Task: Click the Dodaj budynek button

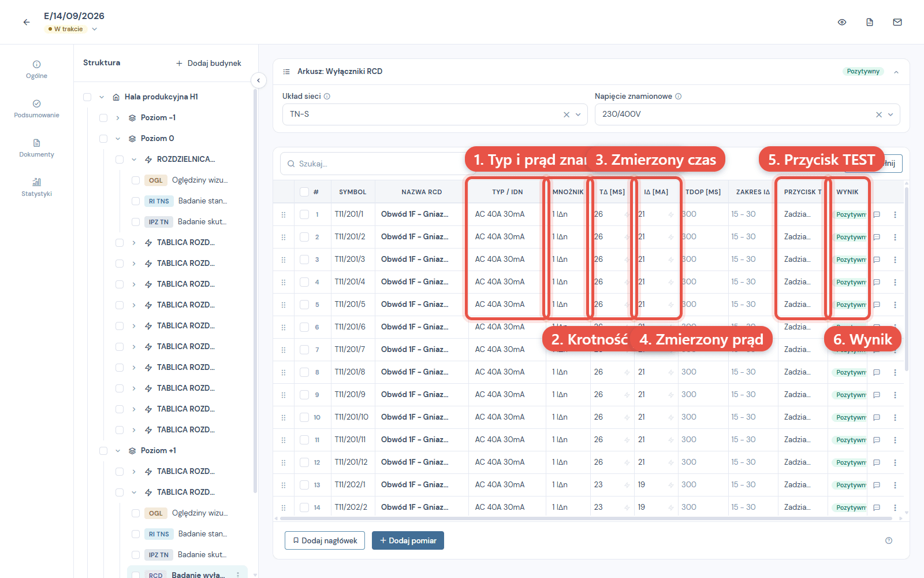Action: 208,64
